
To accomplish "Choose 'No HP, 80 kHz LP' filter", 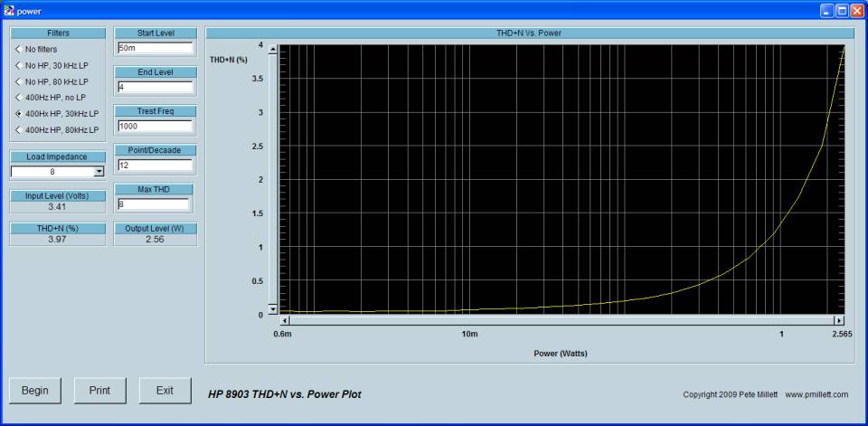I will pos(18,81).
